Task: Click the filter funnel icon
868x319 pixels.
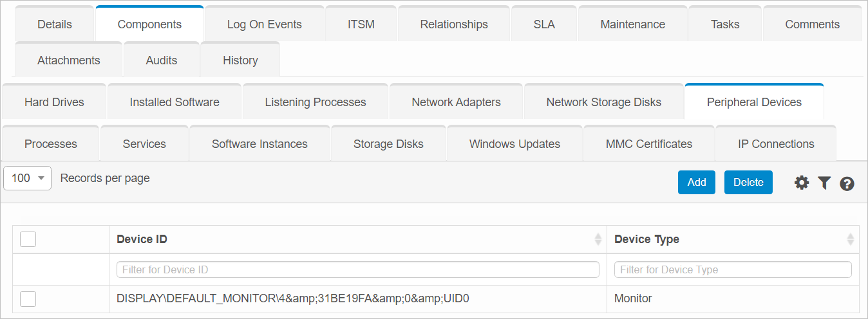Action: tap(824, 183)
